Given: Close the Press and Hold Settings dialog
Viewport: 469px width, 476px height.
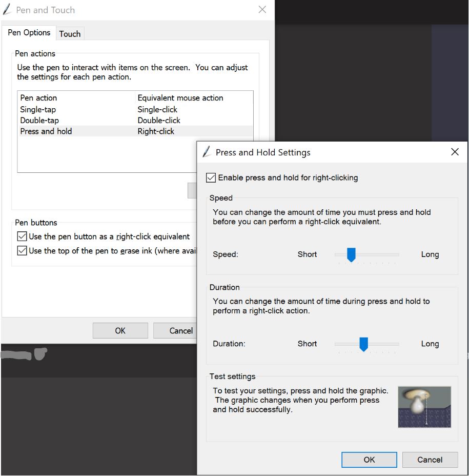Looking at the screenshot, I should pyautogui.click(x=455, y=152).
